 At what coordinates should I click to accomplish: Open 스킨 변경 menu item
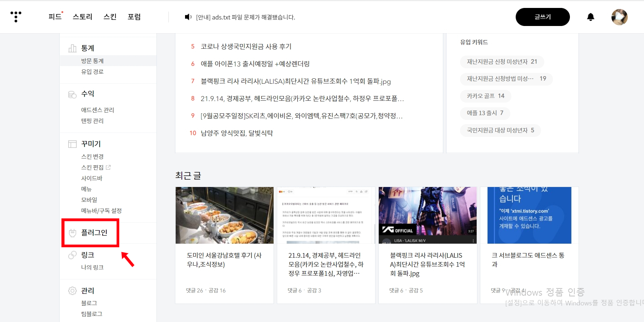(93, 156)
